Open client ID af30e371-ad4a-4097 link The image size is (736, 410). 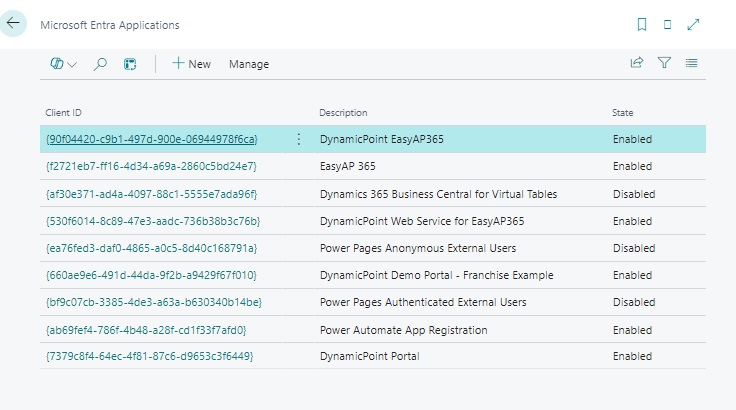coord(152,194)
